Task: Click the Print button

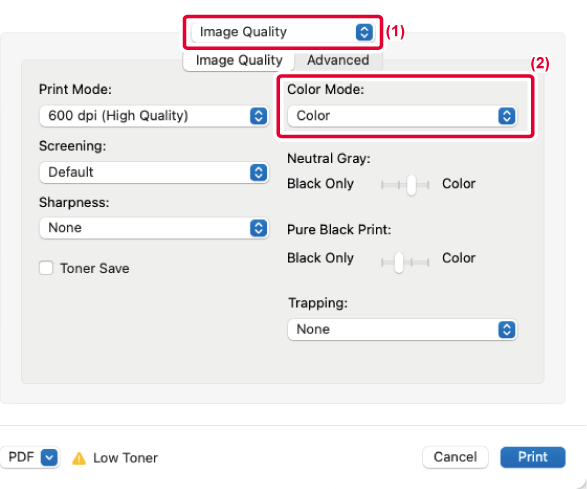Action: (532, 457)
